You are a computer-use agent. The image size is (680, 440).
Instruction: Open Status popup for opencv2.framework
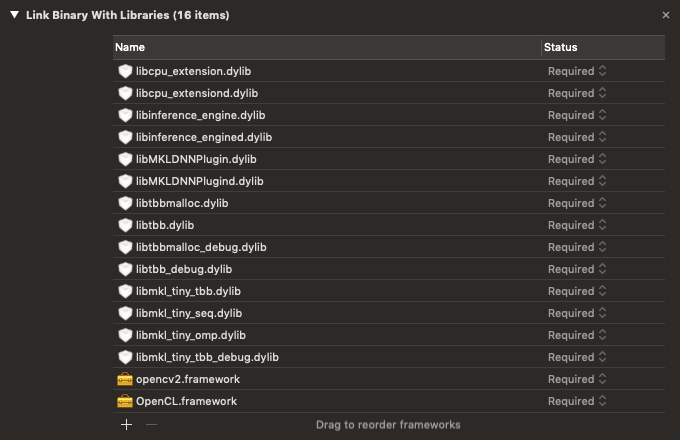pyautogui.click(x=577, y=379)
